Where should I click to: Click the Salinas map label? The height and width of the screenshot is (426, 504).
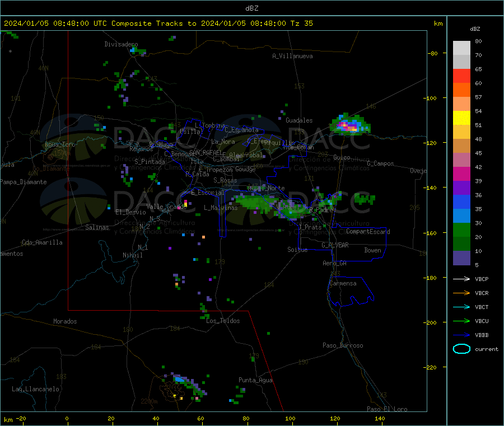click(x=97, y=227)
